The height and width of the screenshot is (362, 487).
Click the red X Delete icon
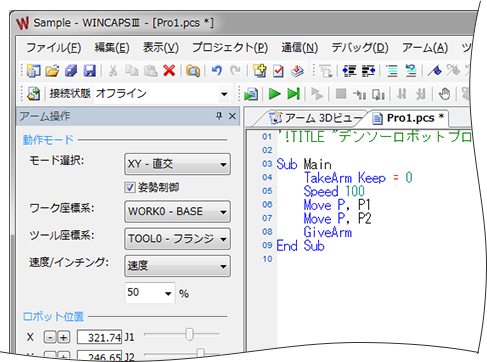[x=169, y=71]
